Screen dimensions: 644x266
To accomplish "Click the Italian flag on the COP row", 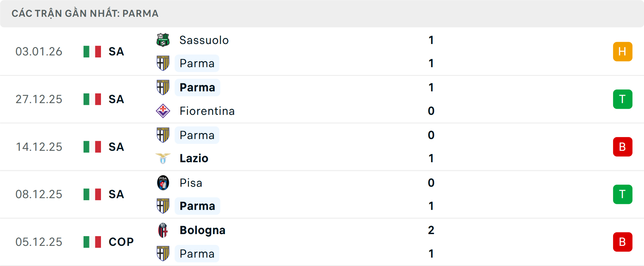I will (x=92, y=241).
